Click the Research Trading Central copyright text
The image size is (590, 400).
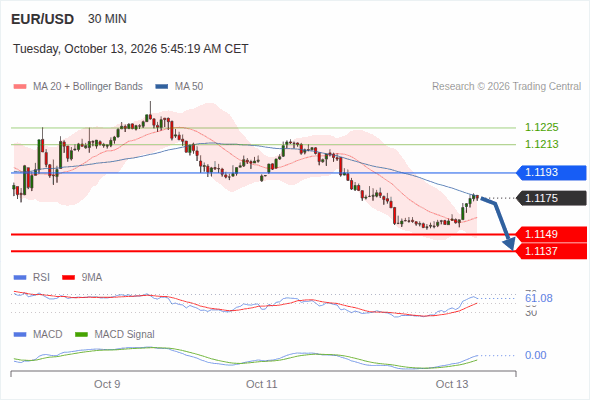[x=506, y=87]
